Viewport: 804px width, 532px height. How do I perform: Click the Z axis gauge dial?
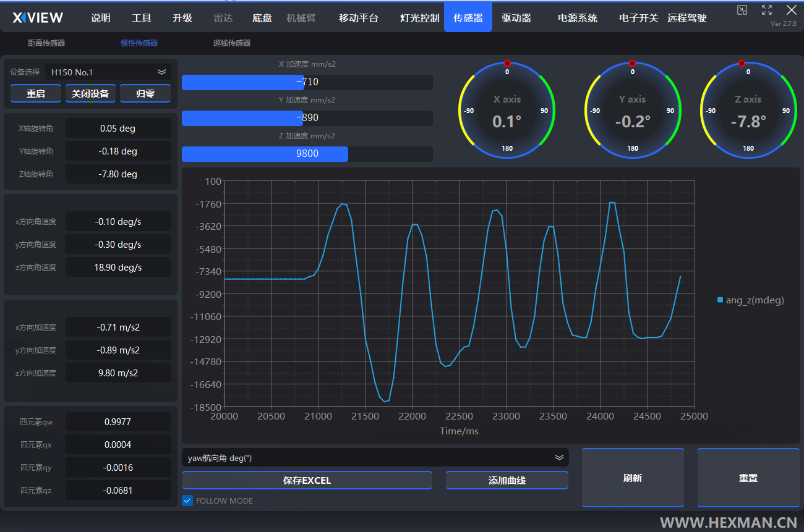click(x=748, y=110)
